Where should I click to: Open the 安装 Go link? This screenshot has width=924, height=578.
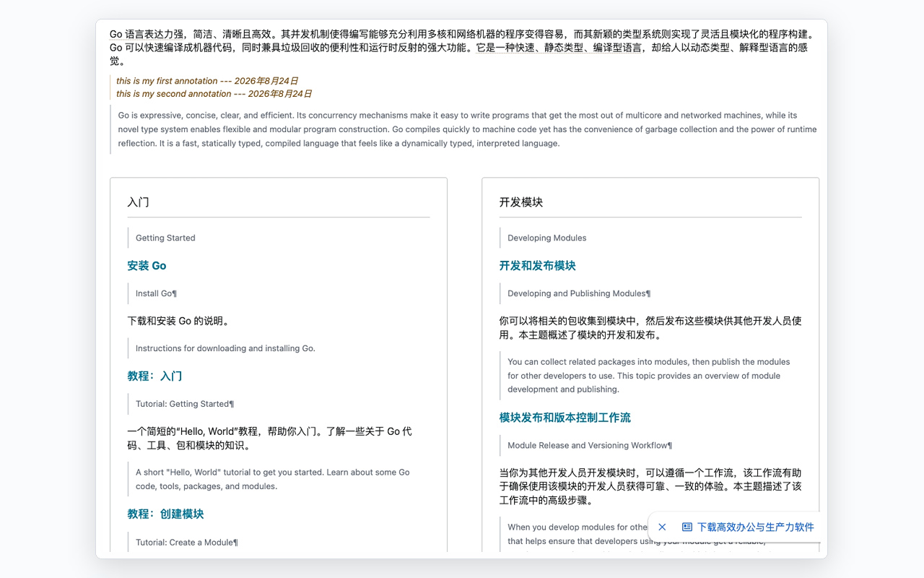point(147,266)
